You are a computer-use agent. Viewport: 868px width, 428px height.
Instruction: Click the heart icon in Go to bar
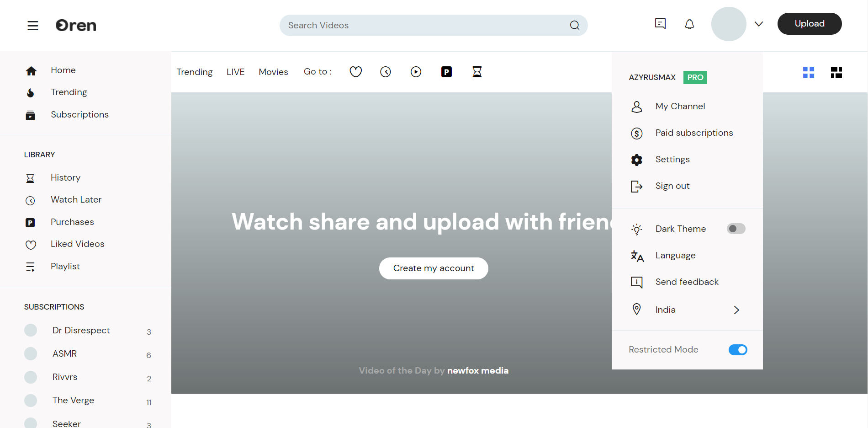[355, 72]
